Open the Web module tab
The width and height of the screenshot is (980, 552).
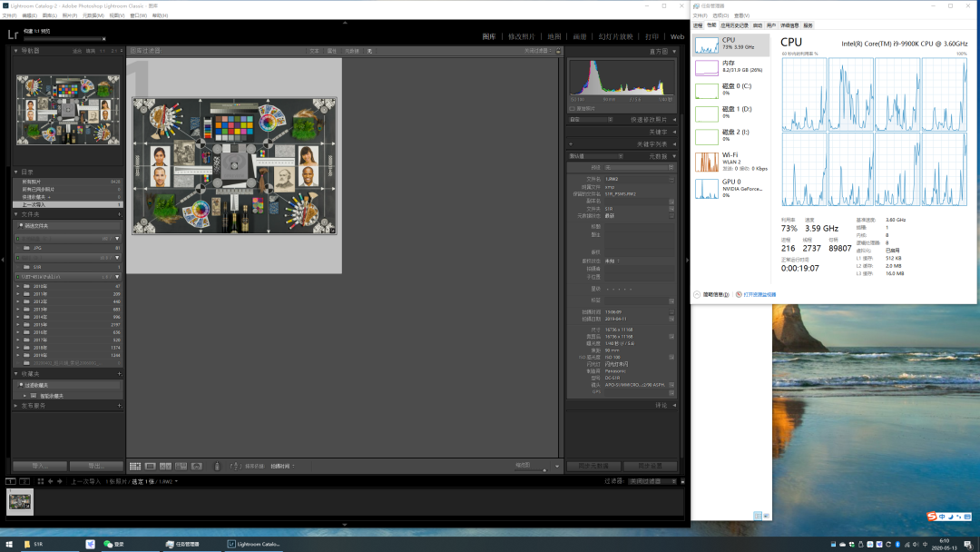[x=677, y=36]
